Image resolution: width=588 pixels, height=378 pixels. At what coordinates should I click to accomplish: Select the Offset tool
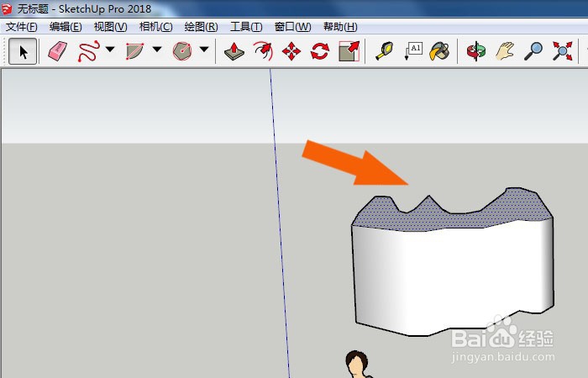pyautogui.click(x=263, y=51)
